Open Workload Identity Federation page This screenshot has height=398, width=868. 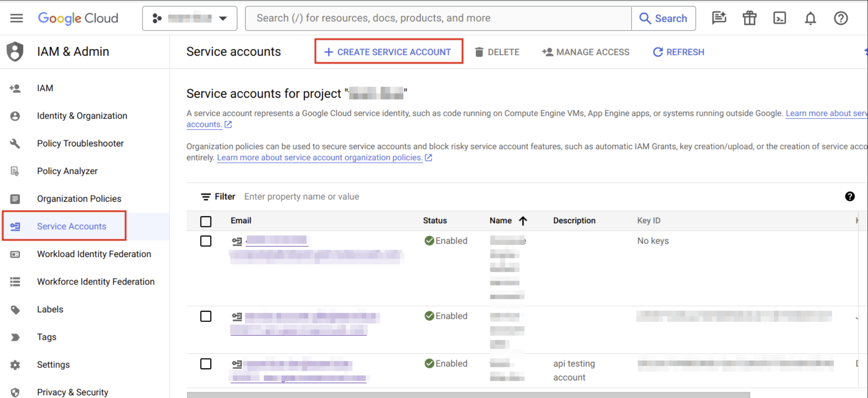(x=94, y=254)
